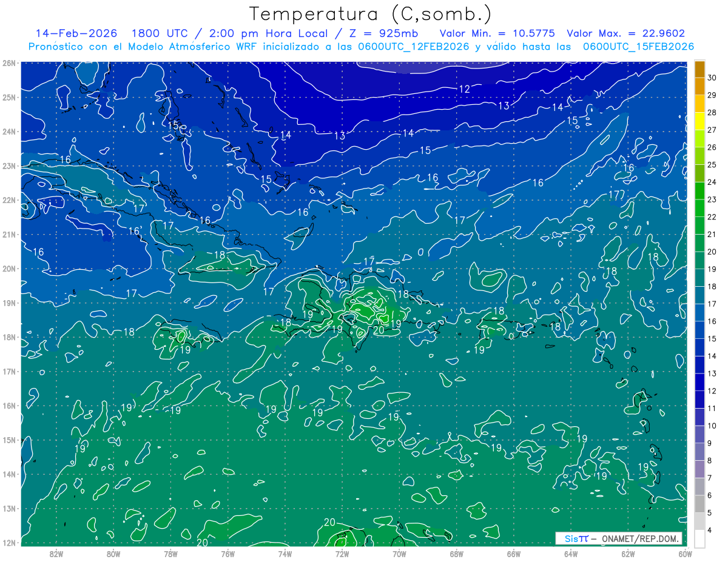Click the '76W' longitude axis label
Screen dimensions: 728x562
point(227,554)
